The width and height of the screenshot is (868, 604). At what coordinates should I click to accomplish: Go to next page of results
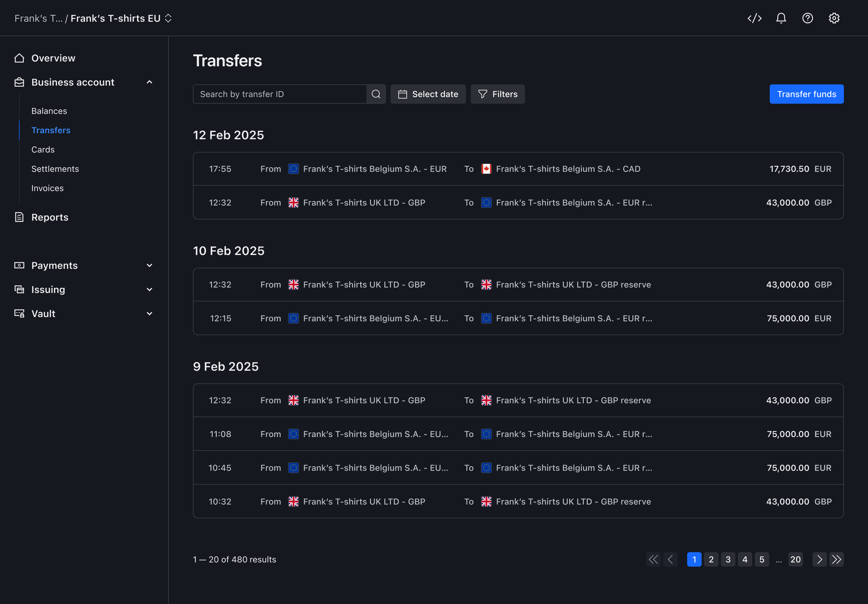[x=819, y=559]
